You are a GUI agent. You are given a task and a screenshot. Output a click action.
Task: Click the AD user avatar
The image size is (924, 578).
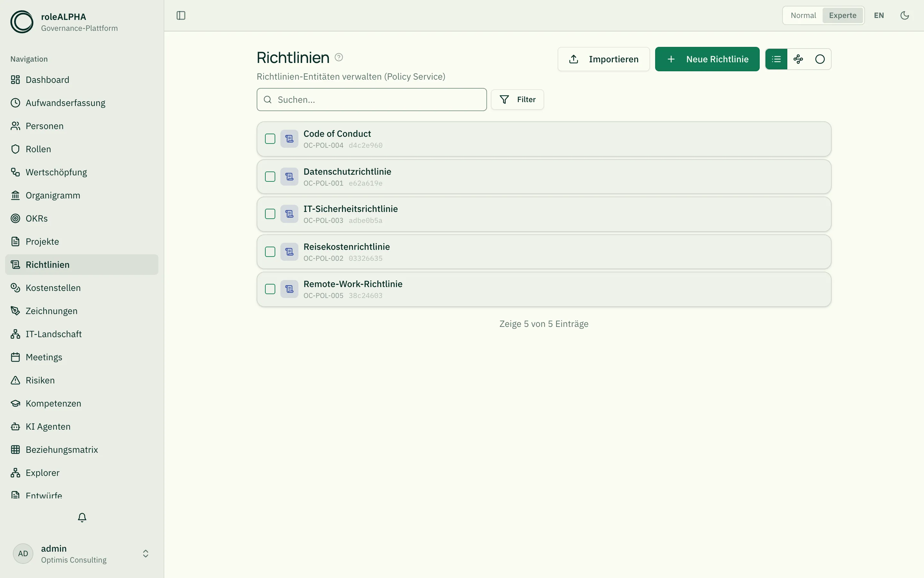tap(23, 554)
